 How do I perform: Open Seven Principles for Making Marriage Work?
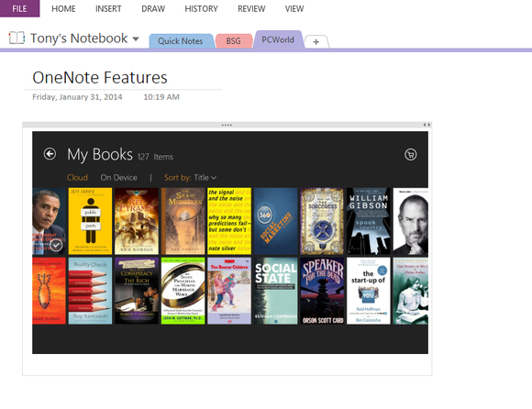tap(183, 291)
